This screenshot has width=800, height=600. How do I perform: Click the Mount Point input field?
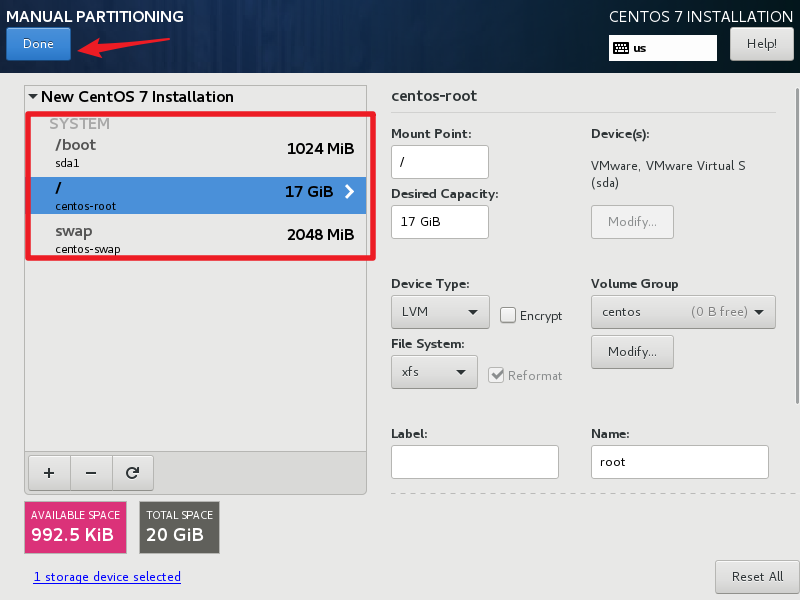click(440, 162)
